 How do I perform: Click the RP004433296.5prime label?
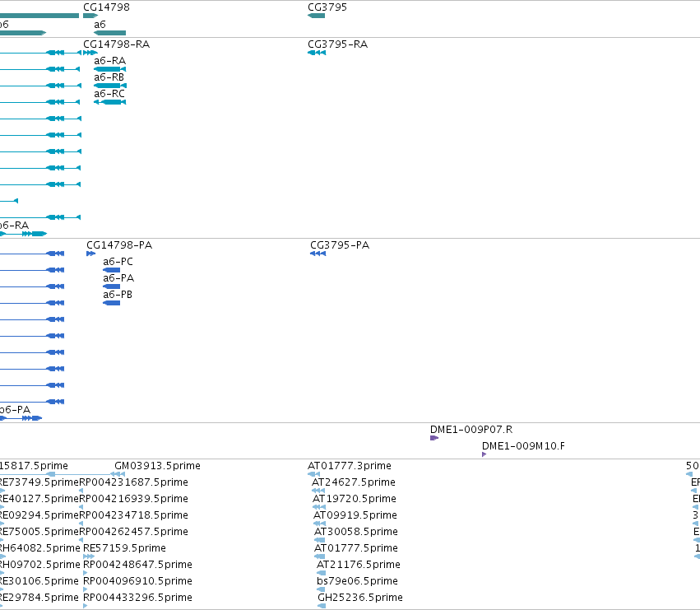[138, 598]
